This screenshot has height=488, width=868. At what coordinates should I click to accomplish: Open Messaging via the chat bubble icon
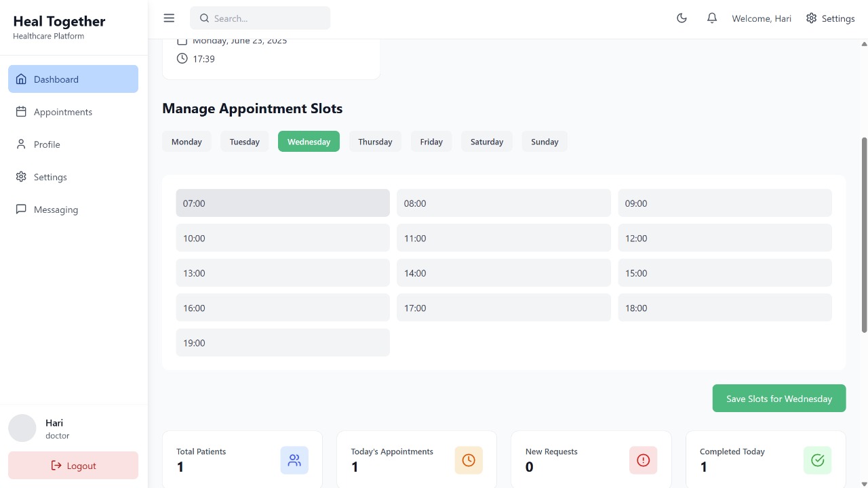(21, 209)
